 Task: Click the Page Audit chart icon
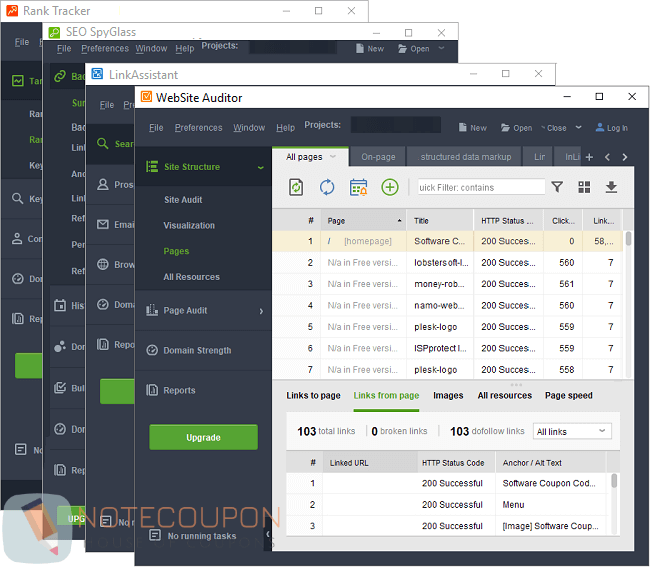point(152,310)
